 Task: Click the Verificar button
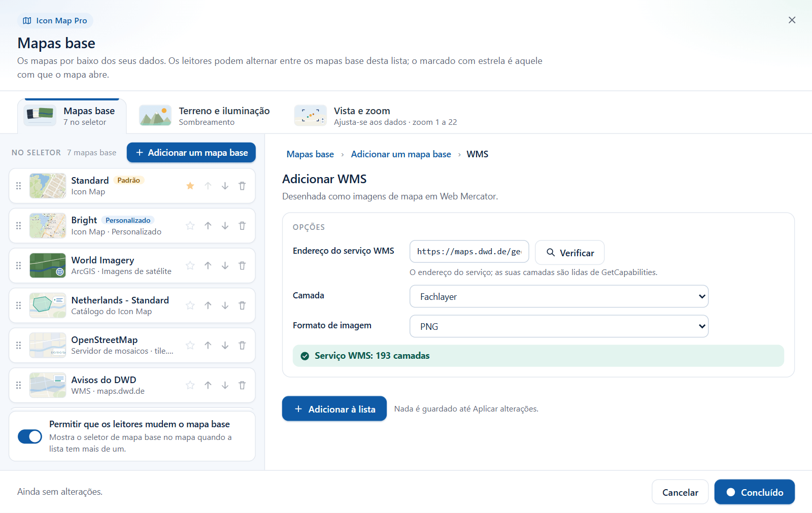(570, 253)
